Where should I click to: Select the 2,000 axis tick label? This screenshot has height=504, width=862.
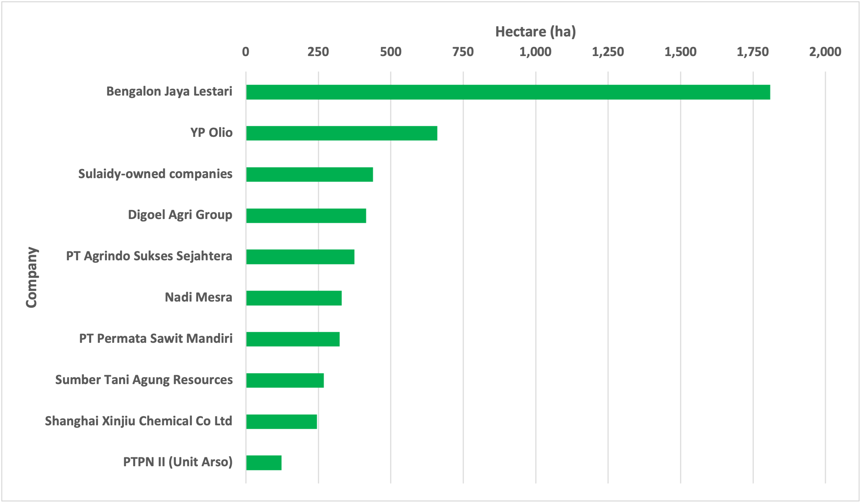pyautogui.click(x=825, y=52)
